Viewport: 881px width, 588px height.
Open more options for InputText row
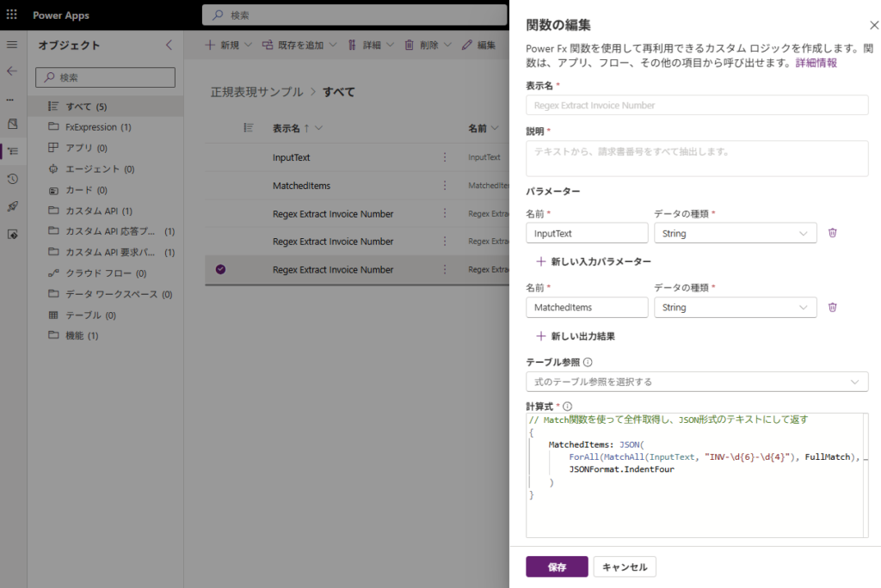coord(445,157)
